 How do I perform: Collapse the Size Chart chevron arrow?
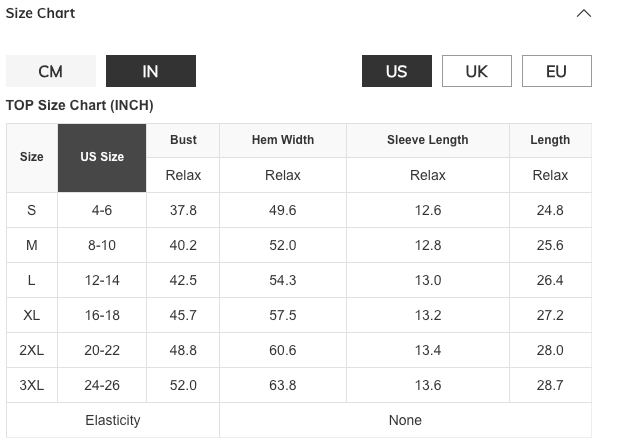pyautogui.click(x=584, y=14)
